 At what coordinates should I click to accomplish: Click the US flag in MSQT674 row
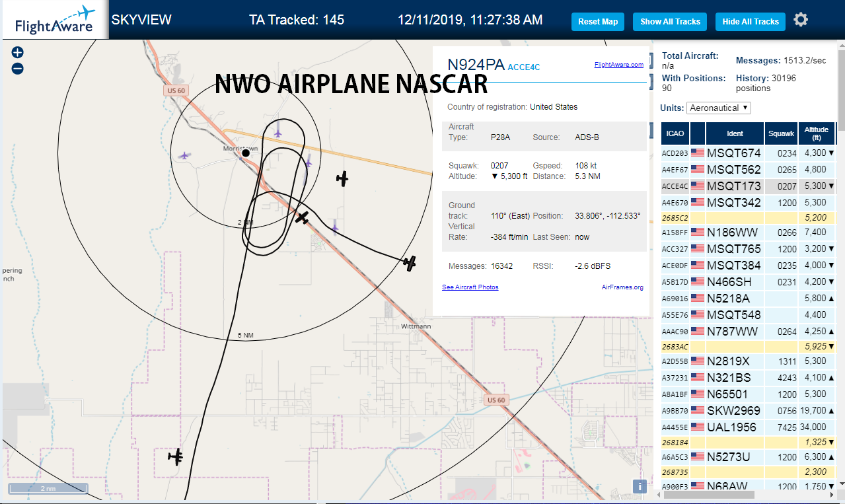(698, 153)
